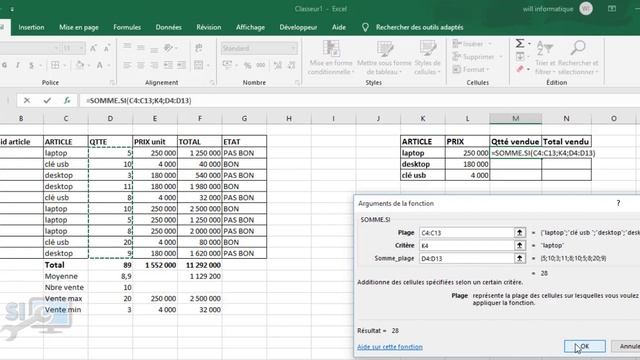Open the Révision tab
This screenshot has width=640, height=360.
point(209,27)
